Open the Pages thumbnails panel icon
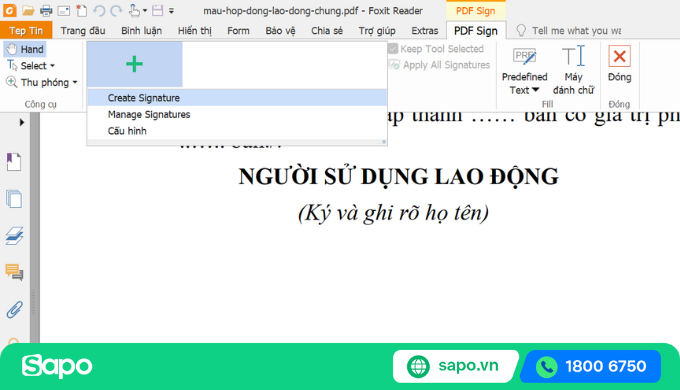This screenshot has width=680, height=390. 14,199
